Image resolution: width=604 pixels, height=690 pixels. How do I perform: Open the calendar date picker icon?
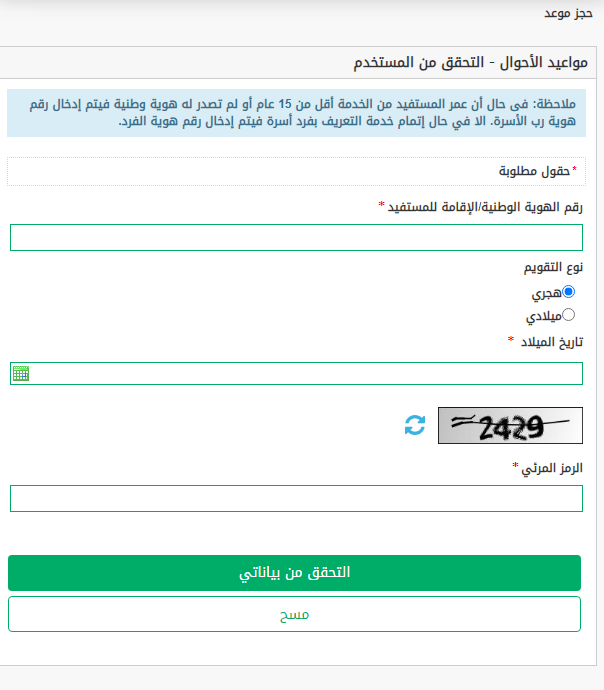tap(21, 373)
